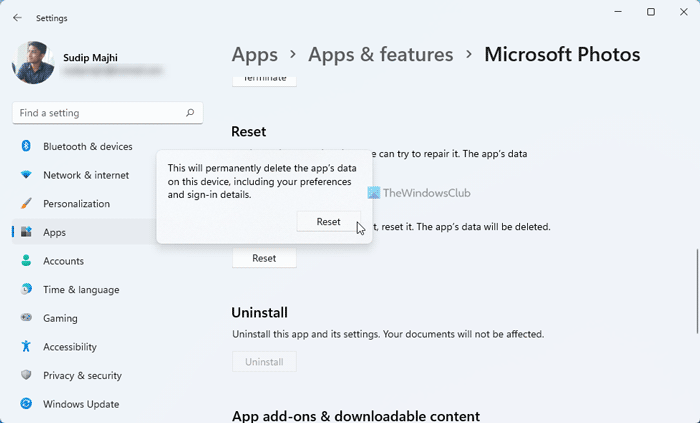The height and width of the screenshot is (423, 700).
Task: Maximize the Settings window
Action: pos(651,12)
